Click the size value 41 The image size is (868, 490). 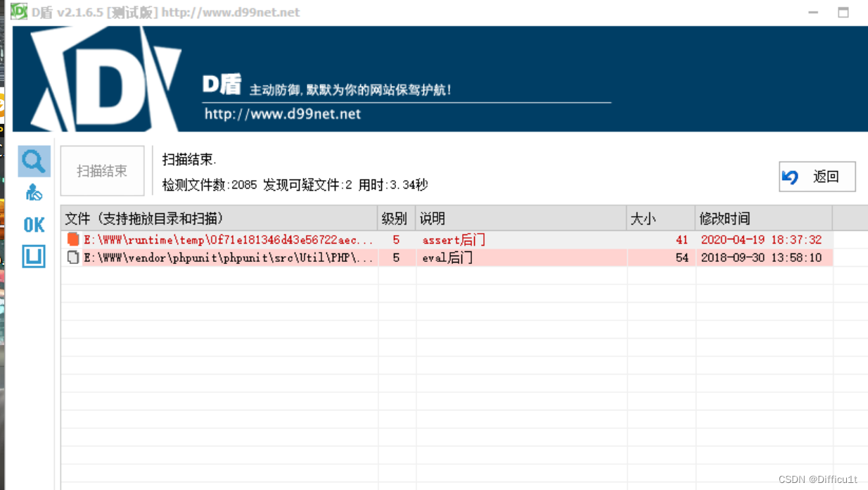pos(682,240)
